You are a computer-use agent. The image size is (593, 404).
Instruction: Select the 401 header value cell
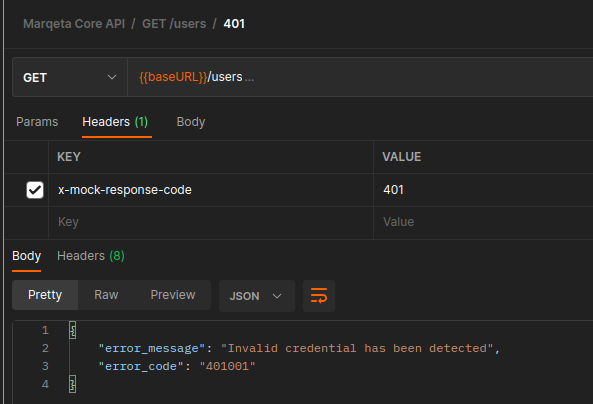tap(483, 190)
